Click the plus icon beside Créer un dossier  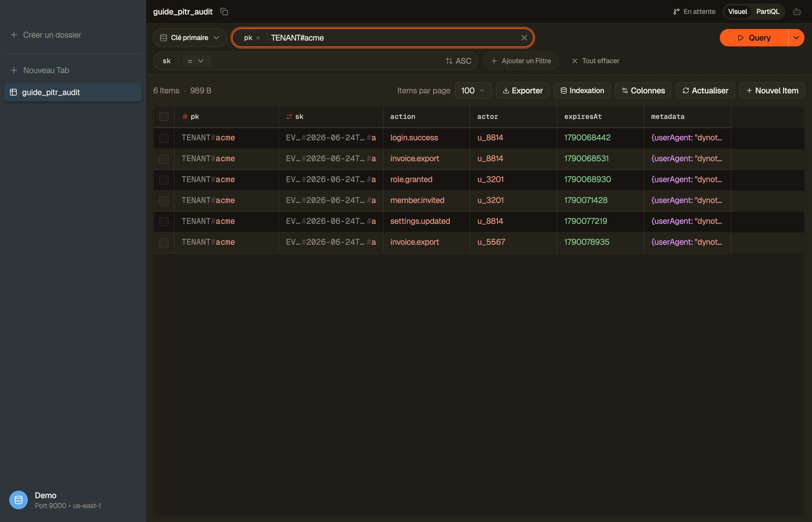14,35
